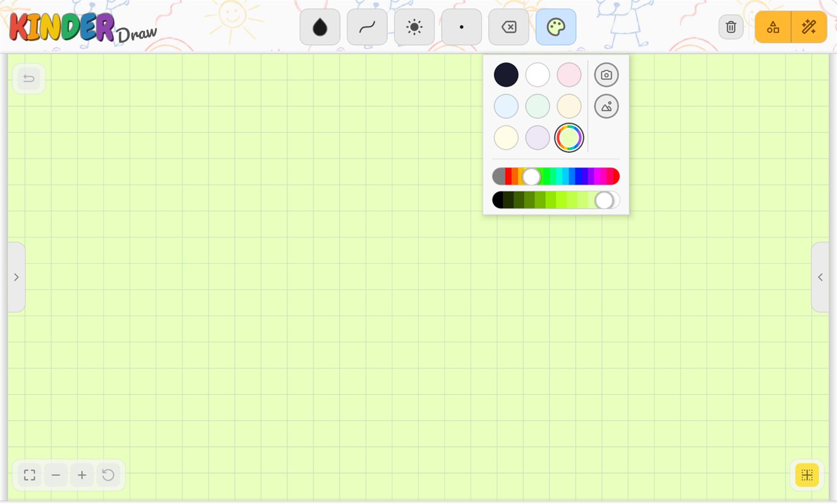837x504 pixels.
Task: Expand the left side panel arrow
Action: (16, 277)
